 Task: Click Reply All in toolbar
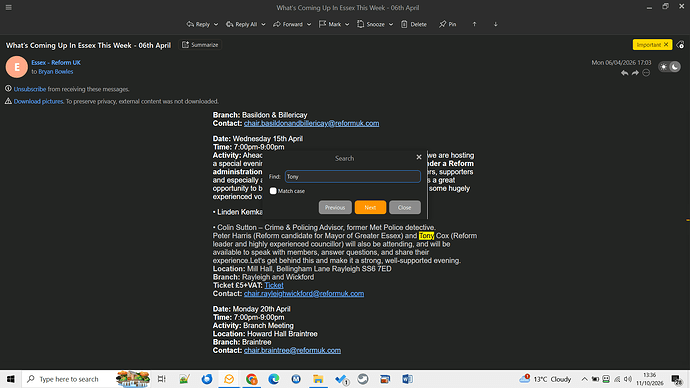[x=242, y=24]
